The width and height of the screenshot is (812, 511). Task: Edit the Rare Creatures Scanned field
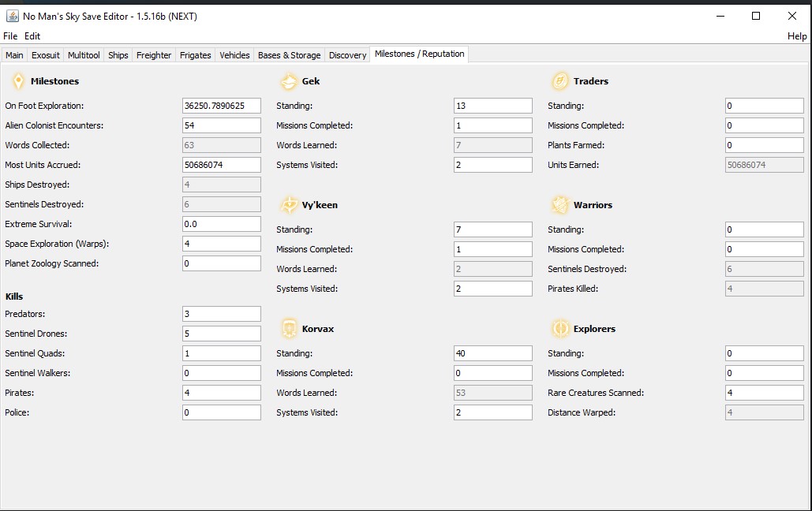764,393
